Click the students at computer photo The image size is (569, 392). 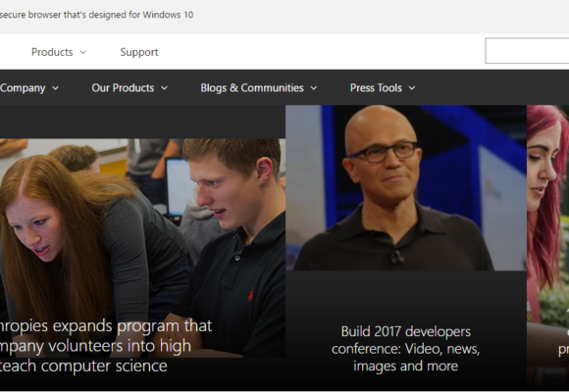point(142,248)
